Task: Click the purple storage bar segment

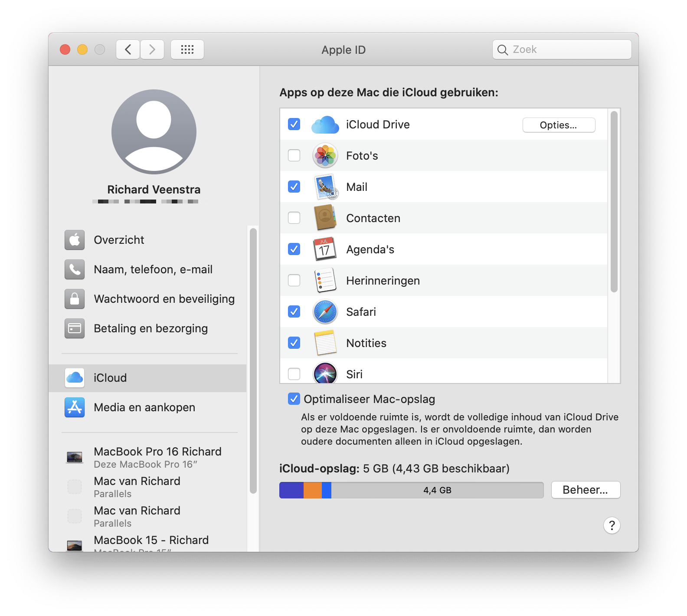Action: [291, 490]
